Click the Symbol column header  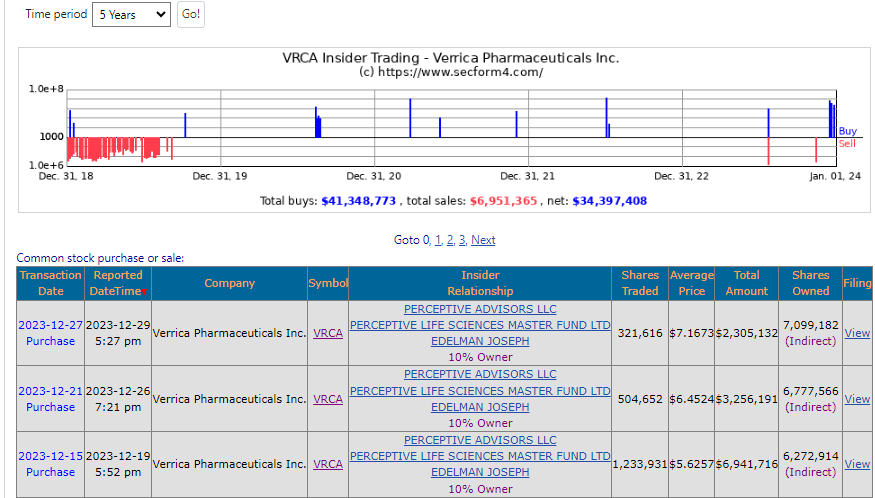coord(328,283)
